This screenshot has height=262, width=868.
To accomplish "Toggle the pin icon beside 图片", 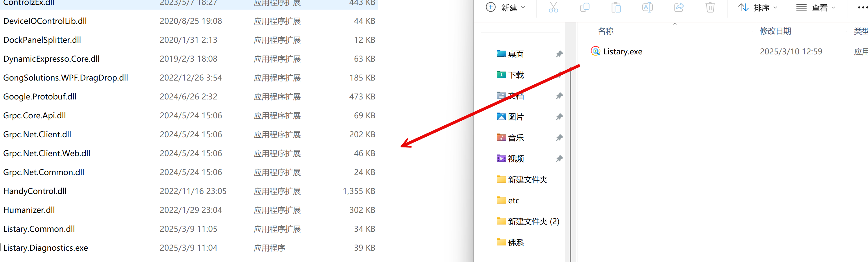I will (559, 117).
